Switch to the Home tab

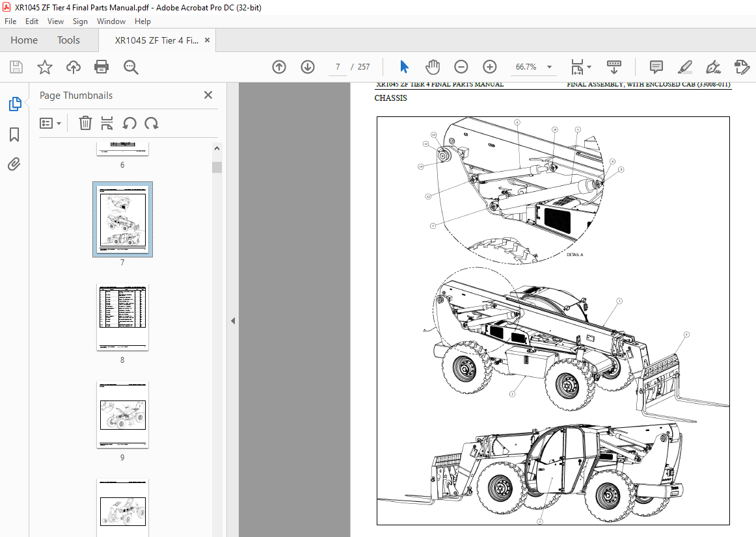[x=24, y=40]
